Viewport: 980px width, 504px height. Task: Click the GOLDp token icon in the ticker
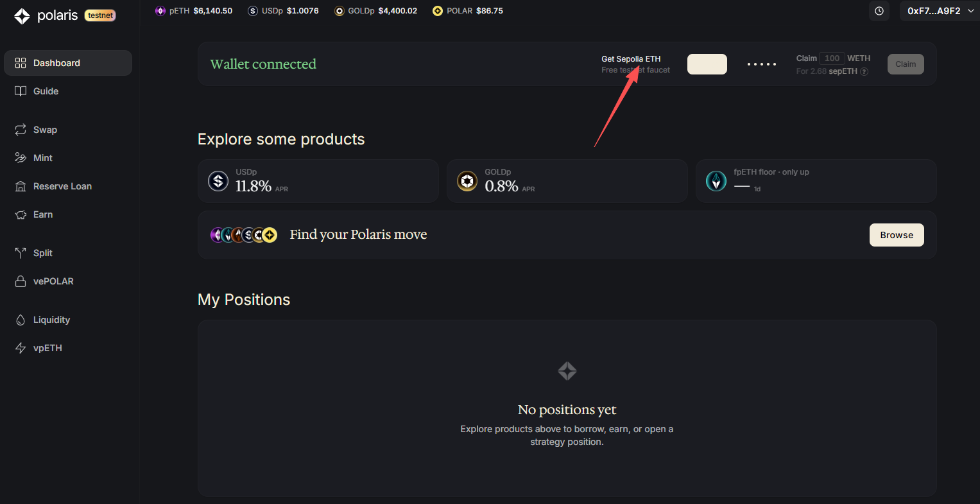340,11
